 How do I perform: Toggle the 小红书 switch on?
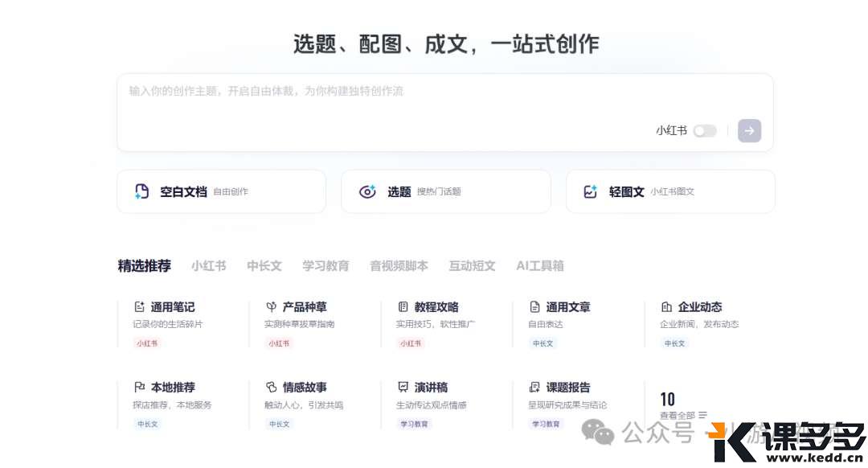tap(704, 131)
